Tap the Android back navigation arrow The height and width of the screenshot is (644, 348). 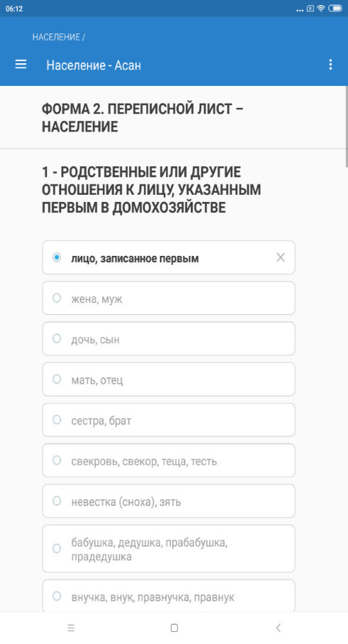tap(278, 628)
